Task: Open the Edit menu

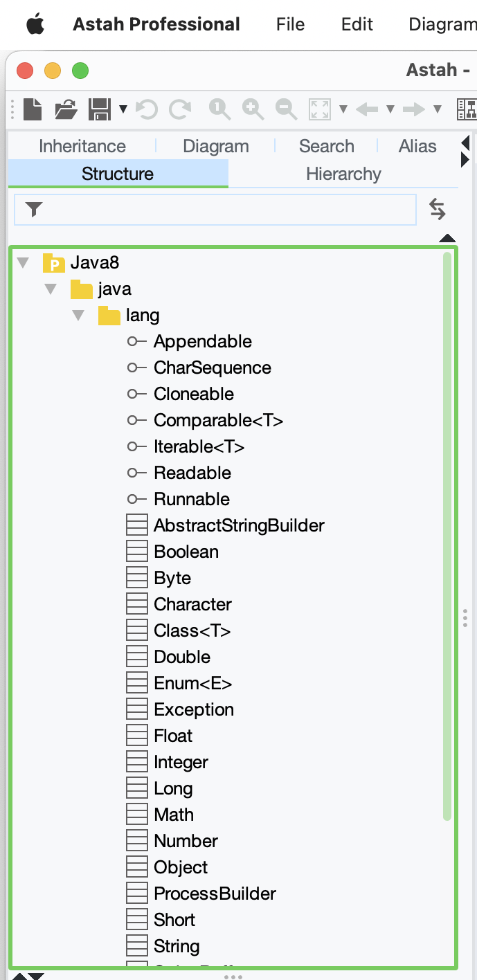Action: point(357,24)
